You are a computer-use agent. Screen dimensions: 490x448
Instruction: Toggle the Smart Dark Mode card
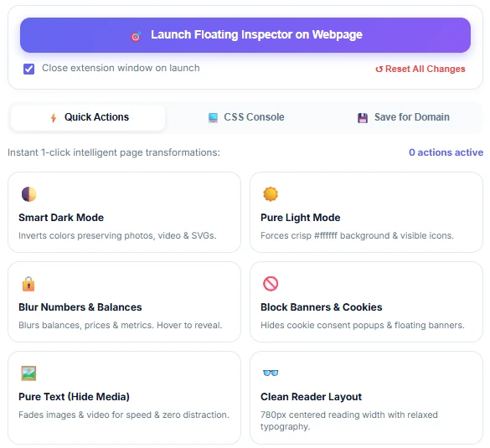124,212
